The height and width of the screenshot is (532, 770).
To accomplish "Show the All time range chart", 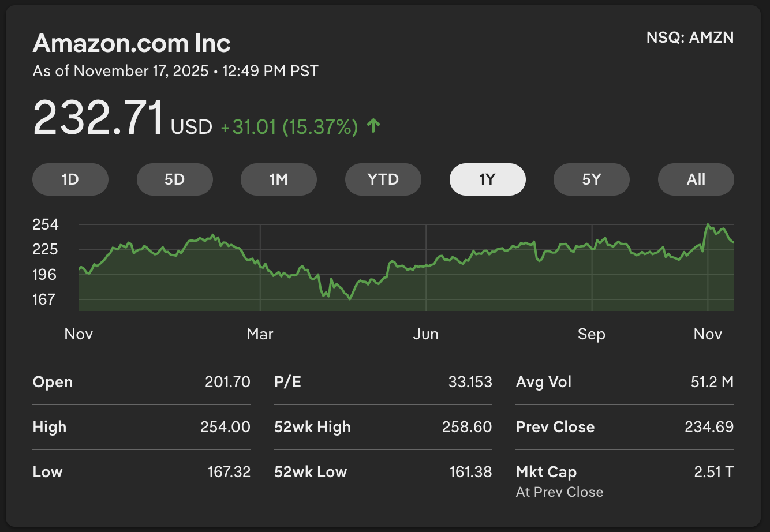I will coord(696,179).
